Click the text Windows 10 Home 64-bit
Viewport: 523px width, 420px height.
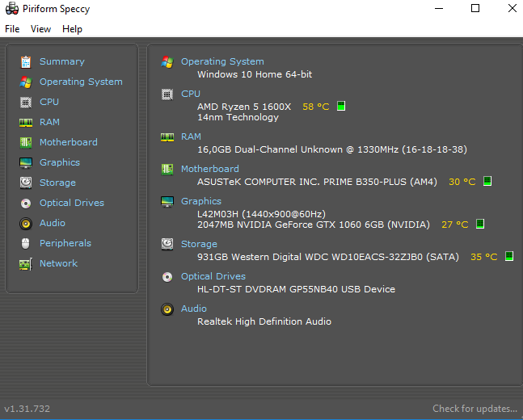point(255,74)
